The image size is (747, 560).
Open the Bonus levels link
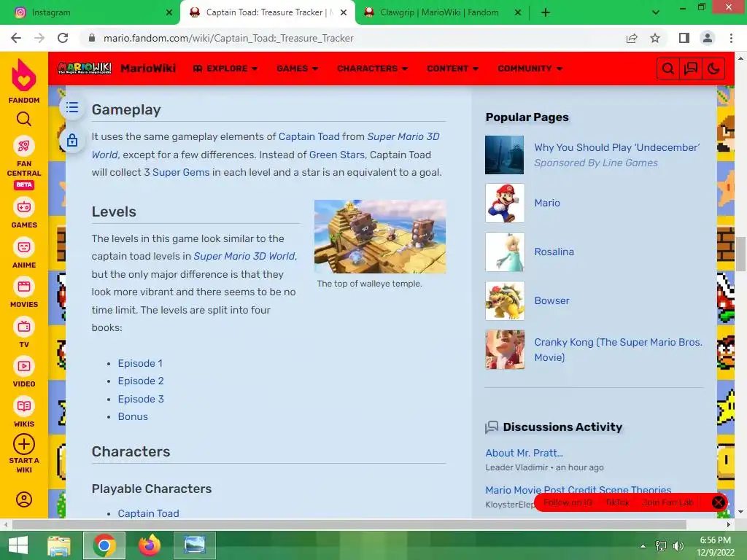pyautogui.click(x=133, y=416)
